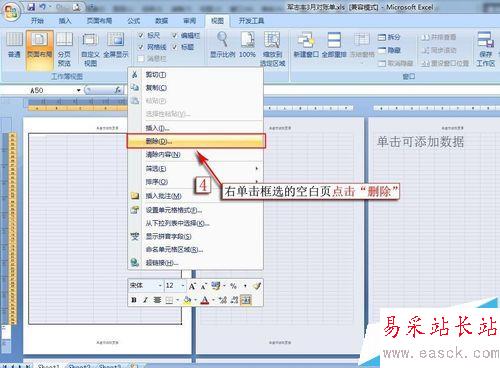This screenshot has width=500, height=368.
Task: Choose 超链接 hyperlink in context menu
Action: click(x=196, y=263)
